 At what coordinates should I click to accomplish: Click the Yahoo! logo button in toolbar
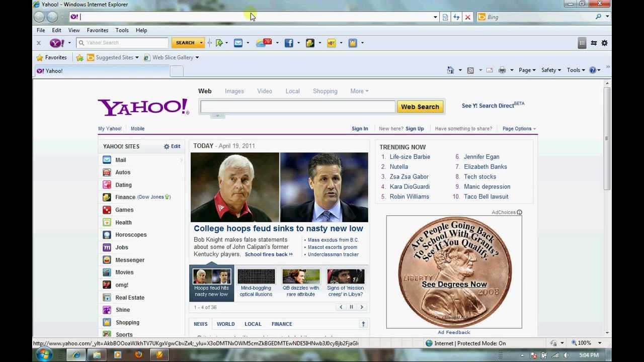(57, 43)
